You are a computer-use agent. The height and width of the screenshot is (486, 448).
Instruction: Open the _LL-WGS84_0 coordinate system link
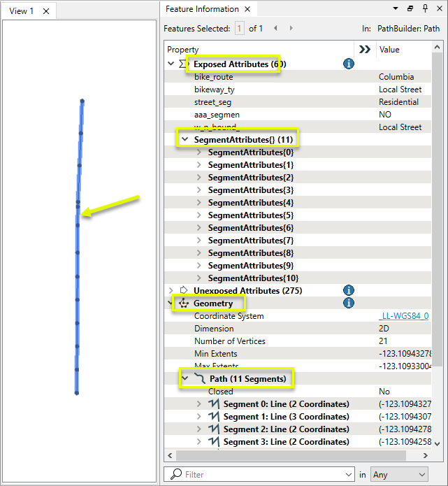403,316
